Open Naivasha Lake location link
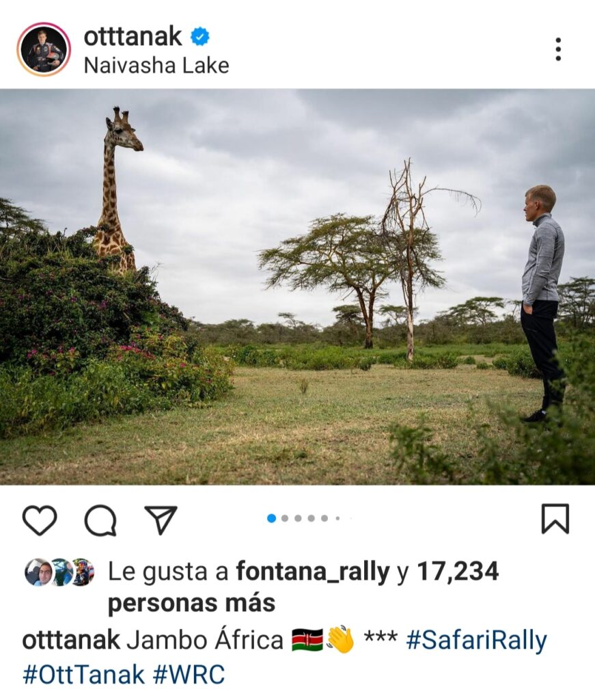 coord(156,66)
